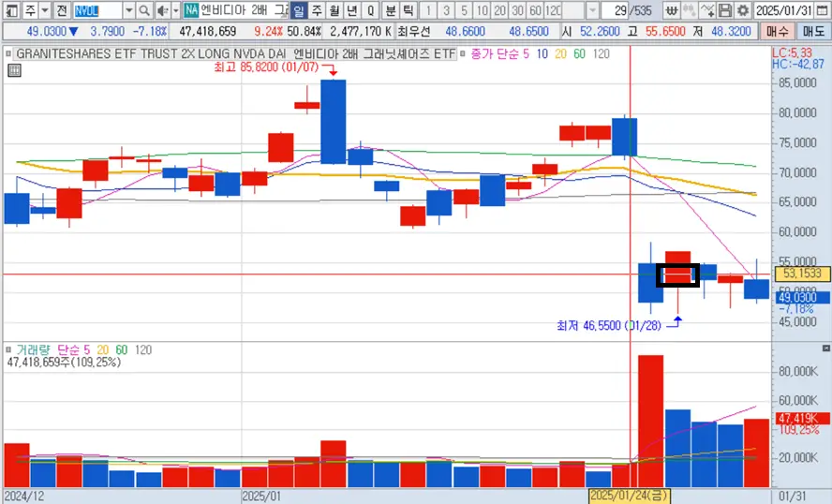The width and height of the screenshot is (832, 504).
Task: Click the 47,419K volume axis tag
Action: pyautogui.click(x=802, y=419)
